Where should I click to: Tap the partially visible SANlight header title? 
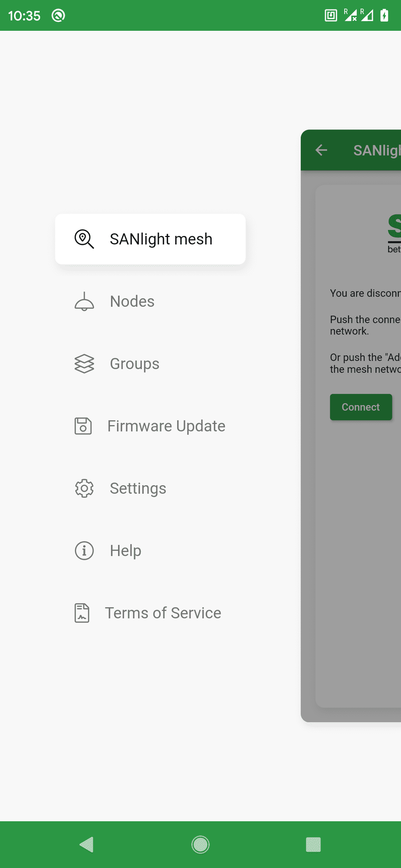376,150
